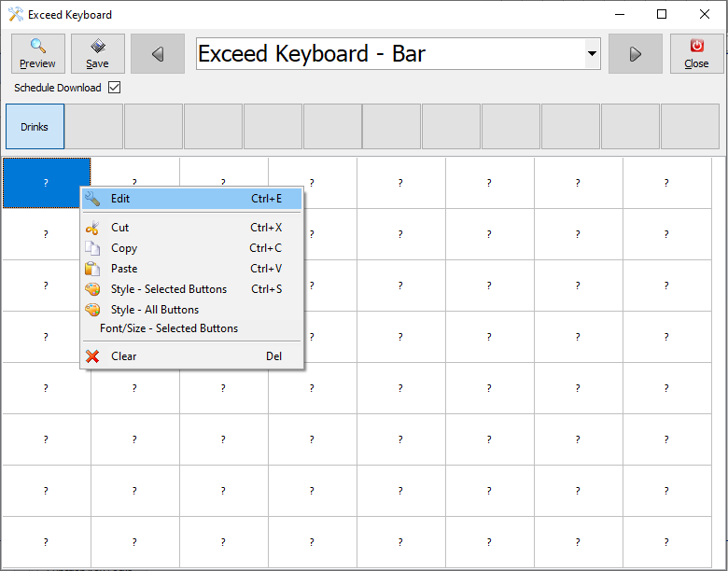
Task: Choose Style - Selected Buttons option
Action: [168, 289]
